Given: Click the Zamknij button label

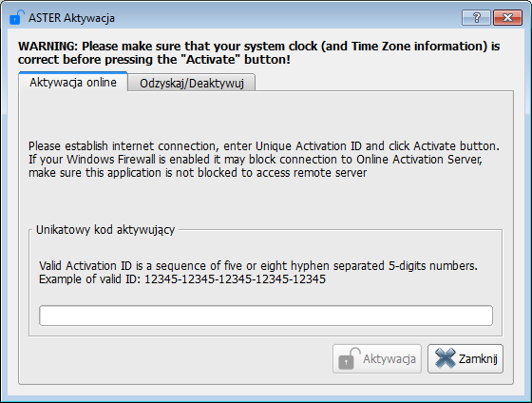Looking at the screenshot, I should click(478, 359).
